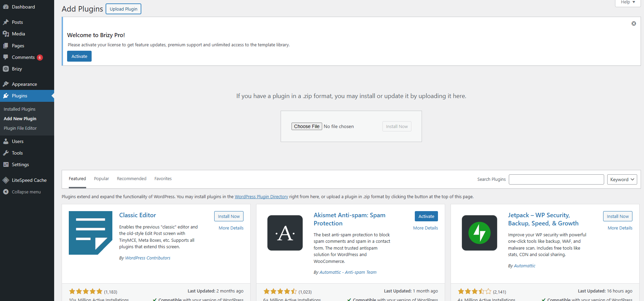
Task: Install the Classic Editor plugin
Action: click(229, 216)
